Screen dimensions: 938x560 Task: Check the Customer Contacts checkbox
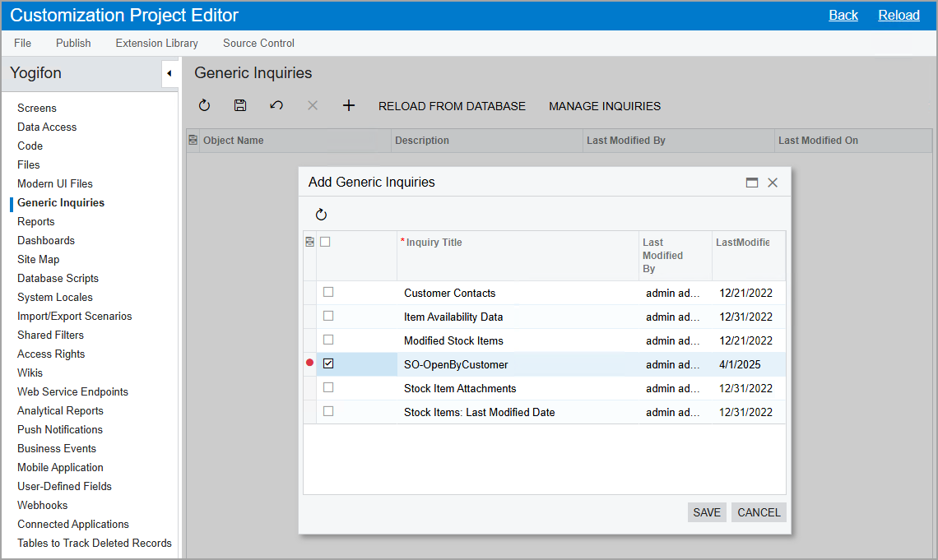(x=328, y=292)
